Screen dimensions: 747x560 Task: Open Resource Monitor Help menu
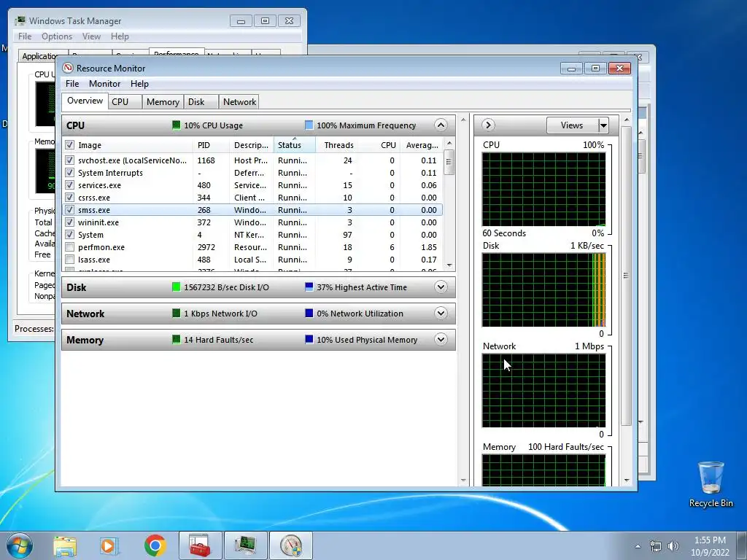[139, 84]
